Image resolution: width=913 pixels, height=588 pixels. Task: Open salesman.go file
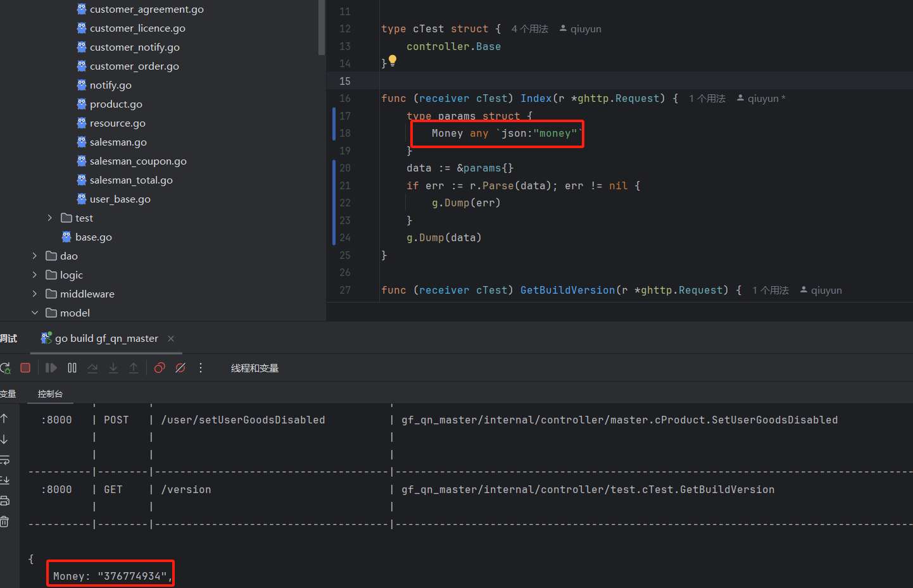(118, 142)
